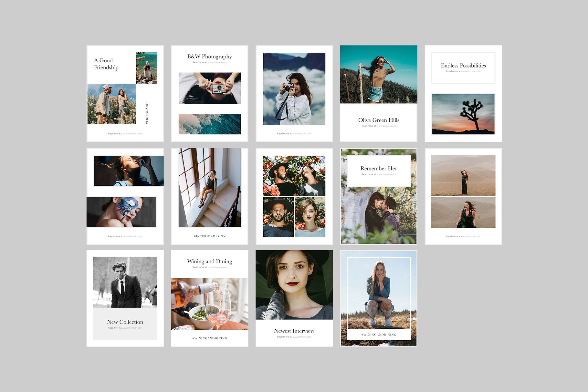
Task: Click the Olive Green Hills title
Action: pyautogui.click(x=378, y=120)
